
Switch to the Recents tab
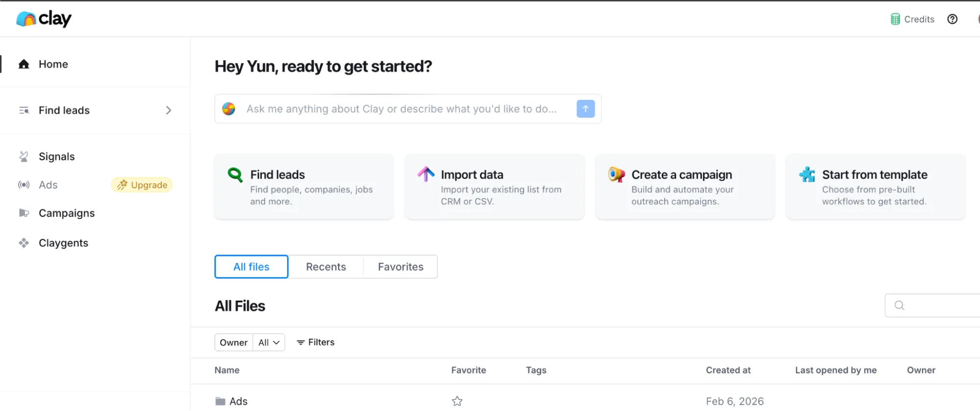tap(326, 267)
